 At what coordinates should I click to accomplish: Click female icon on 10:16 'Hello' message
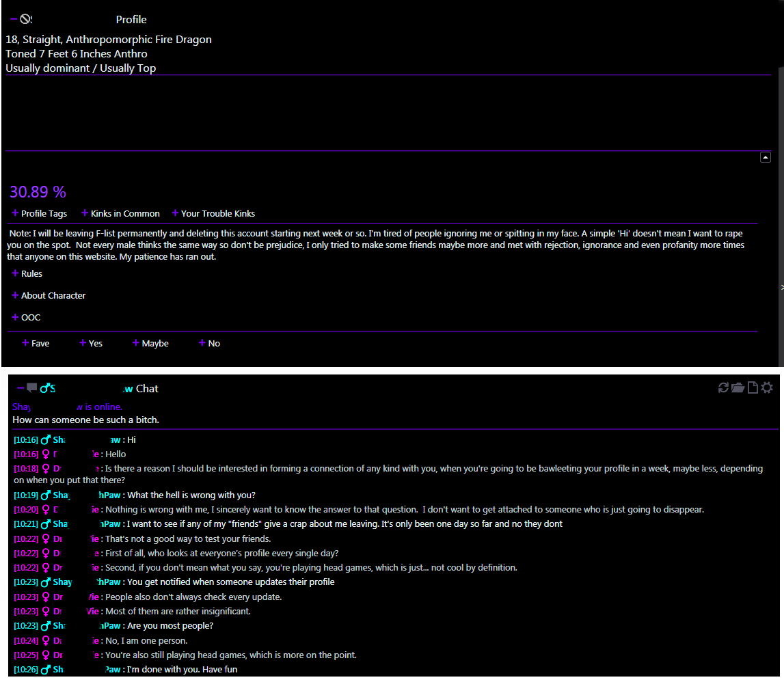pos(46,454)
